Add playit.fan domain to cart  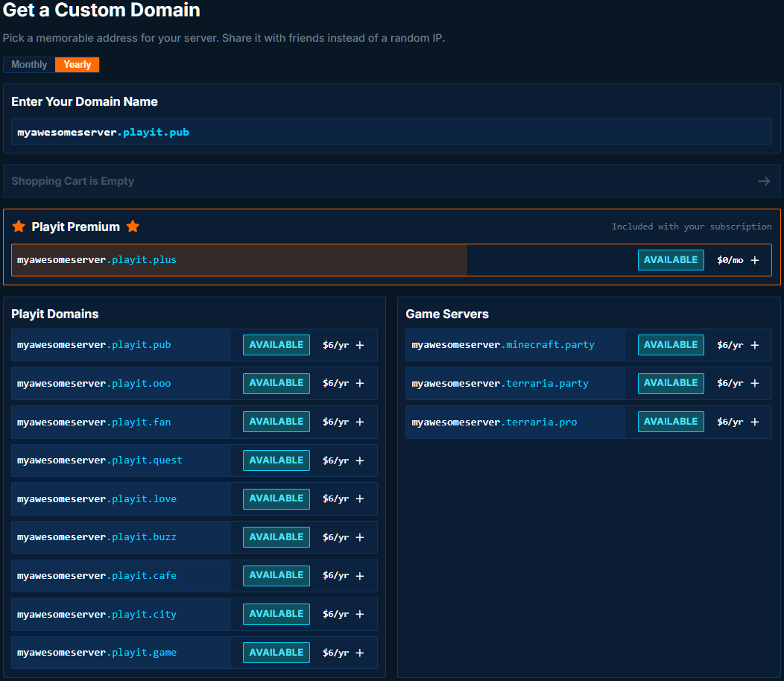(x=360, y=422)
